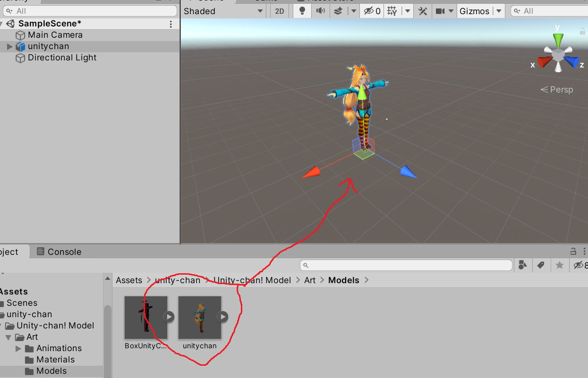Click Unity-chan! Model in breadcrumb path
This screenshot has height=378, width=588.
252,280
